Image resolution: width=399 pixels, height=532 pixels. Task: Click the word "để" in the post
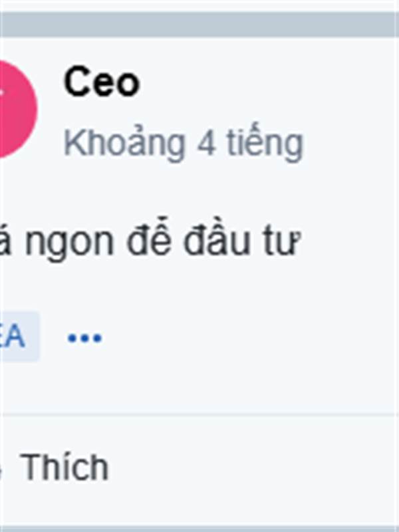coord(149,237)
